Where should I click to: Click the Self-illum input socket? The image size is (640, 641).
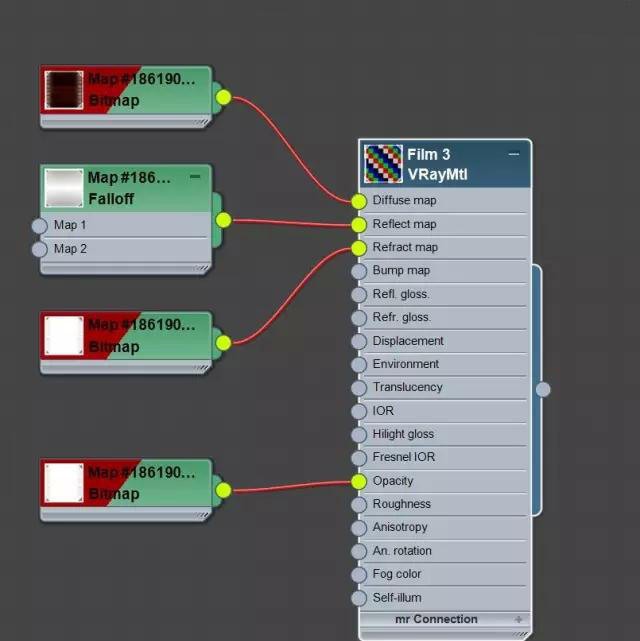click(x=359, y=598)
